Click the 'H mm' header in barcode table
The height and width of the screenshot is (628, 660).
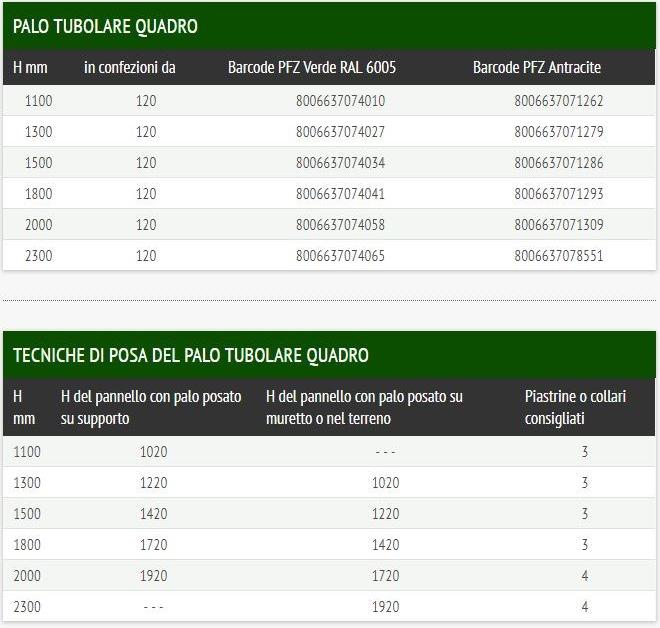point(31,68)
